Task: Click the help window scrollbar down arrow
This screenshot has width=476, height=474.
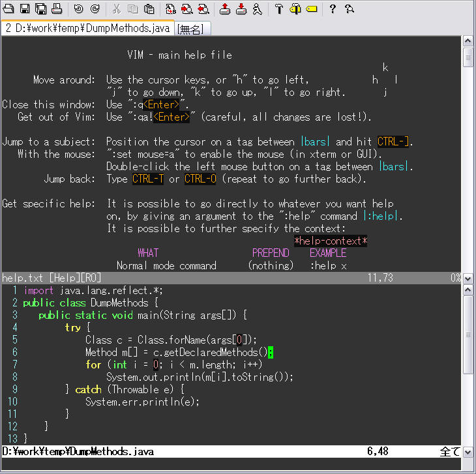Action: [x=468, y=278]
